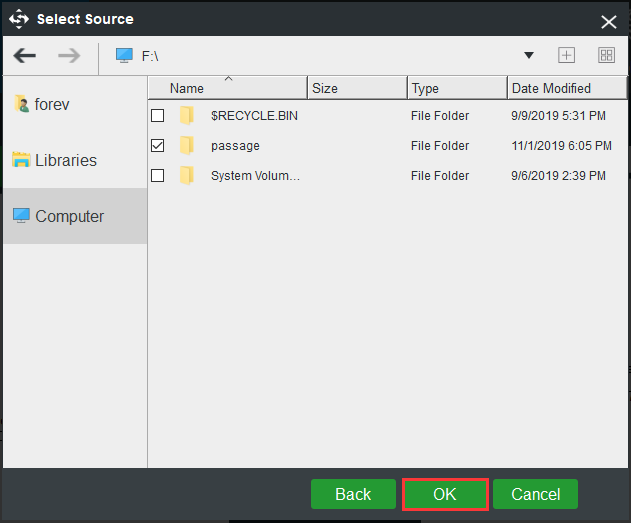Image resolution: width=631 pixels, height=523 pixels.
Task: Click the computer icon in path bar
Action: [x=124, y=56]
